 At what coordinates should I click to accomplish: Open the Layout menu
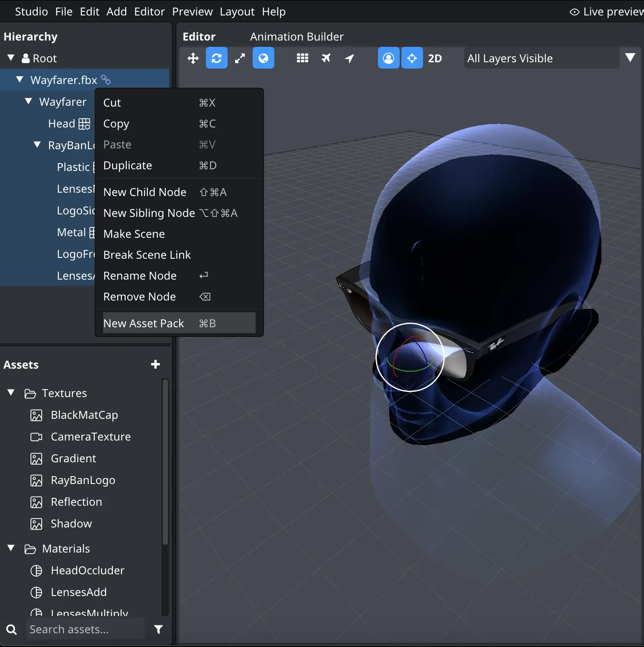[237, 12]
